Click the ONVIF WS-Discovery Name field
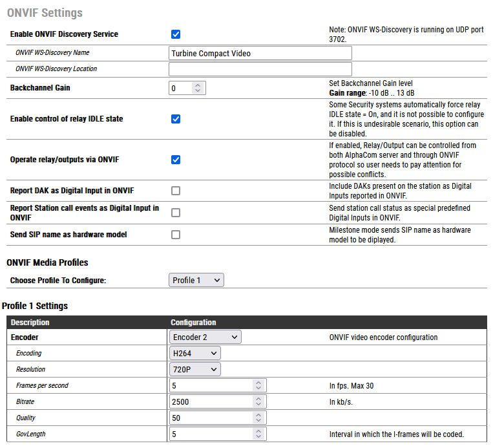This screenshot has height=448, width=493. (260, 53)
